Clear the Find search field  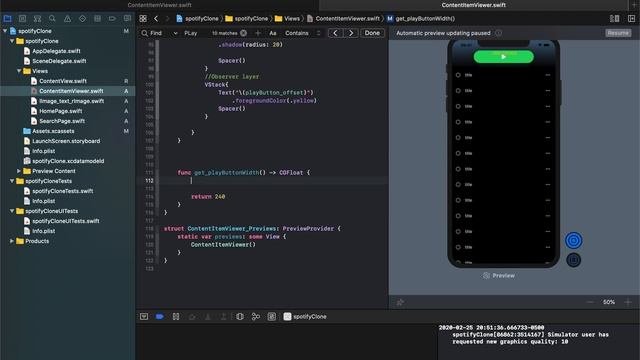pyautogui.click(x=243, y=33)
